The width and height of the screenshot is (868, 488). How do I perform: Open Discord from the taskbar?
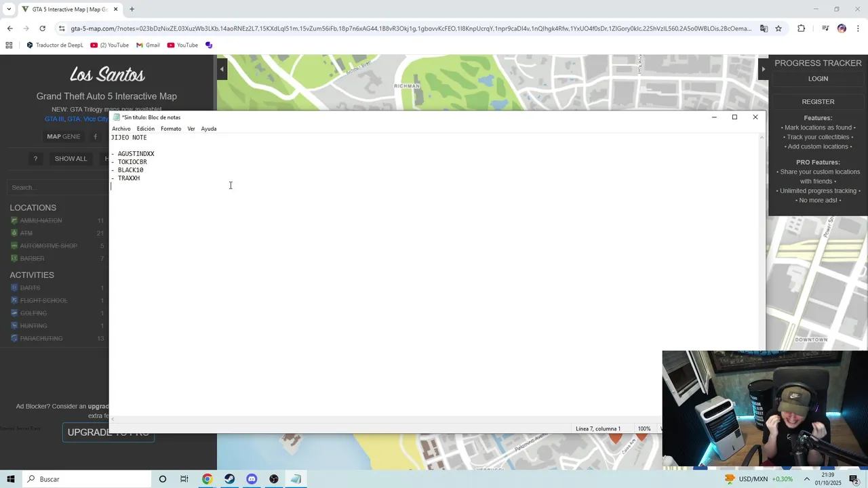click(252, 479)
